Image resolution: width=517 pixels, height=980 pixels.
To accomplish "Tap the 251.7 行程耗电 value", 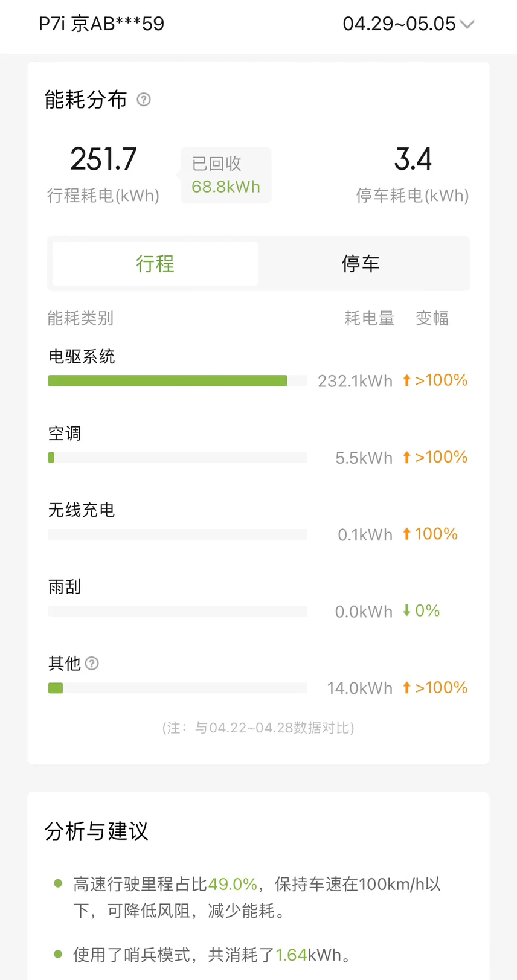I will pos(103,159).
